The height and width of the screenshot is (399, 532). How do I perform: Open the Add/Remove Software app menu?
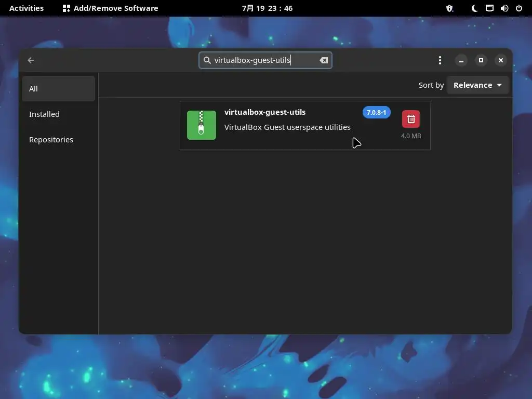coord(111,8)
